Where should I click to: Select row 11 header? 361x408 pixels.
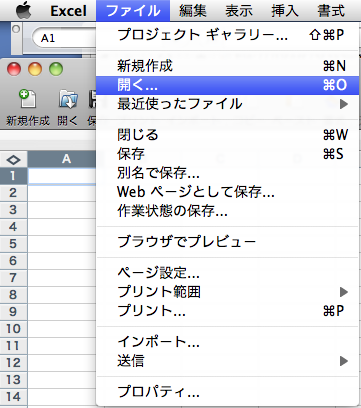pyautogui.click(x=13, y=346)
